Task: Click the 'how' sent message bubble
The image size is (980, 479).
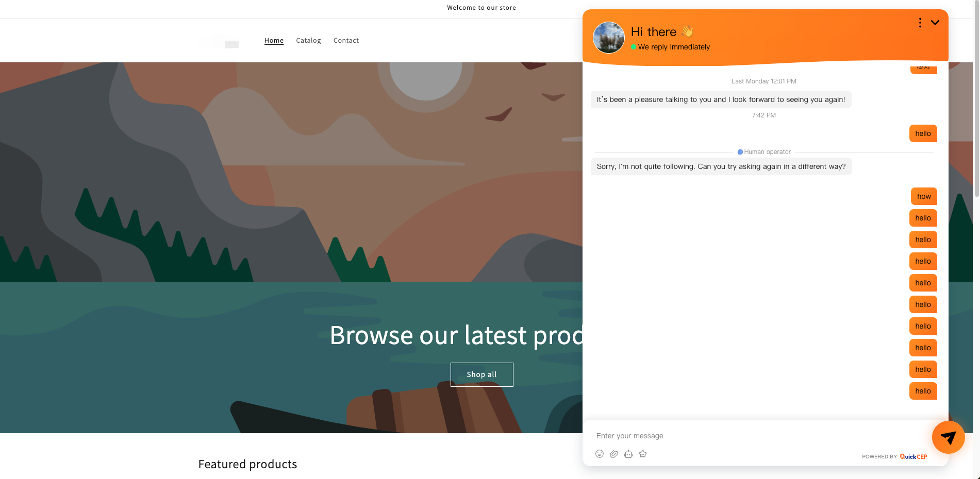Action: pos(924,196)
